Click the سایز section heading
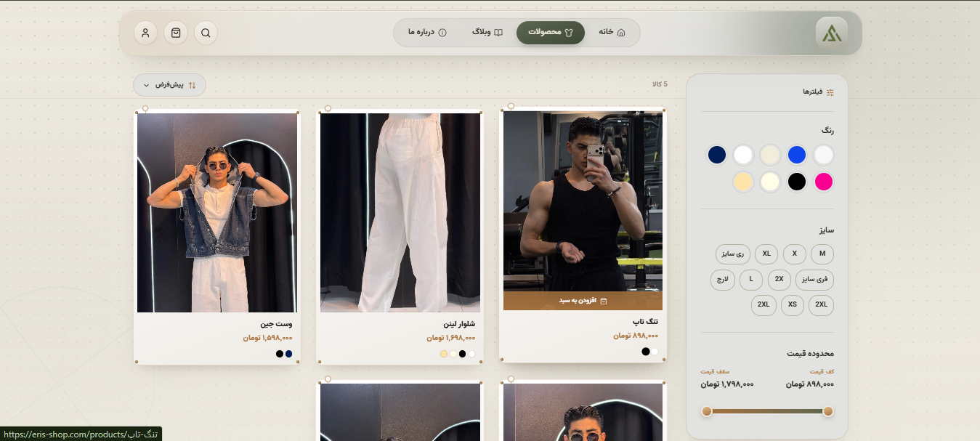Viewport: 980px width, 441px height. (x=826, y=230)
